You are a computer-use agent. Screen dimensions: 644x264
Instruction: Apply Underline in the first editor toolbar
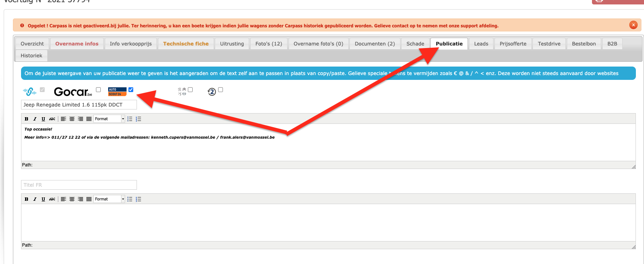click(43, 119)
